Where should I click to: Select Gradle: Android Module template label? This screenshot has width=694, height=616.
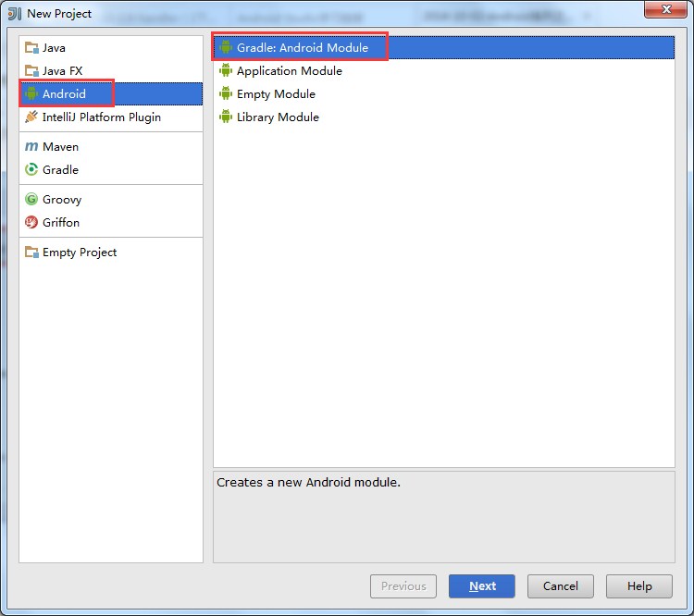click(303, 48)
